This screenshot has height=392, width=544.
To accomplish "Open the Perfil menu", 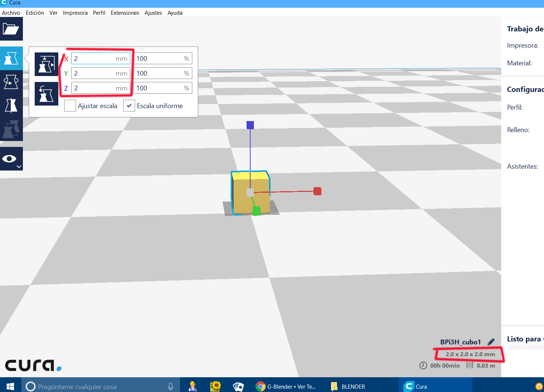I will pos(99,13).
